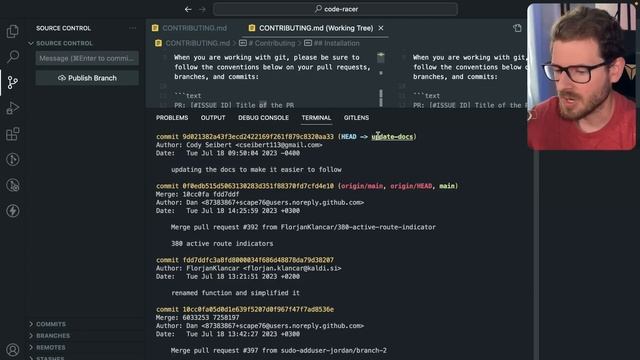
Task: Click commit hash starting 9d021382
Action: click(x=258, y=137)
